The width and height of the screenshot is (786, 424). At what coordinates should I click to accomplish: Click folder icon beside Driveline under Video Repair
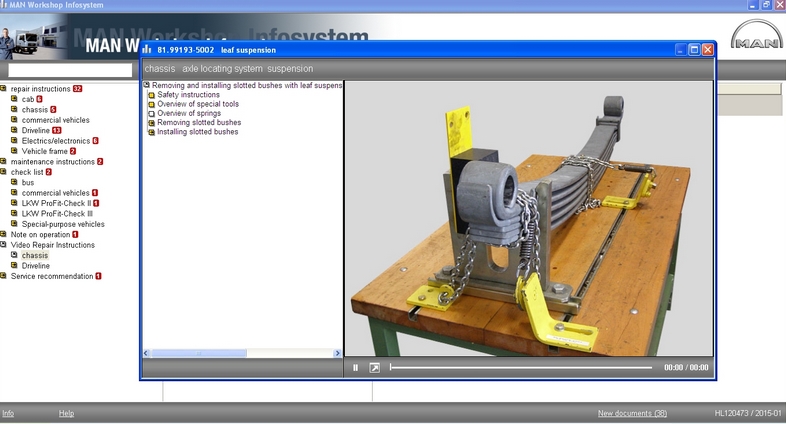tap(15, 265)
